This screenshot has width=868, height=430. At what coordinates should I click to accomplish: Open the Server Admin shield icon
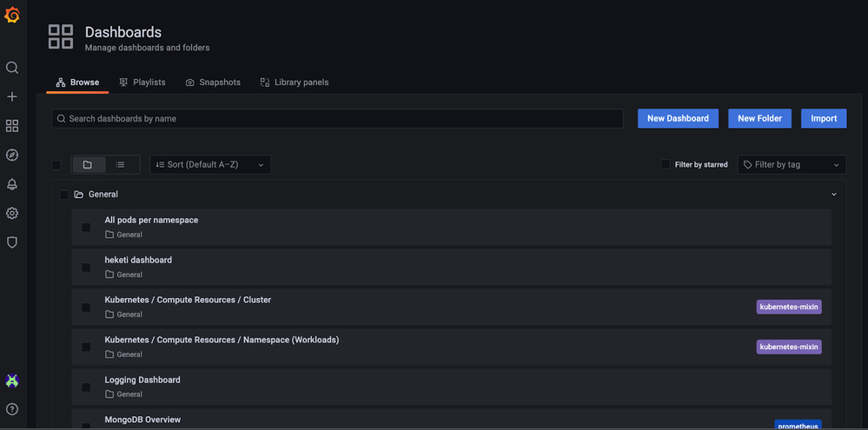click(x=12, y=242)
